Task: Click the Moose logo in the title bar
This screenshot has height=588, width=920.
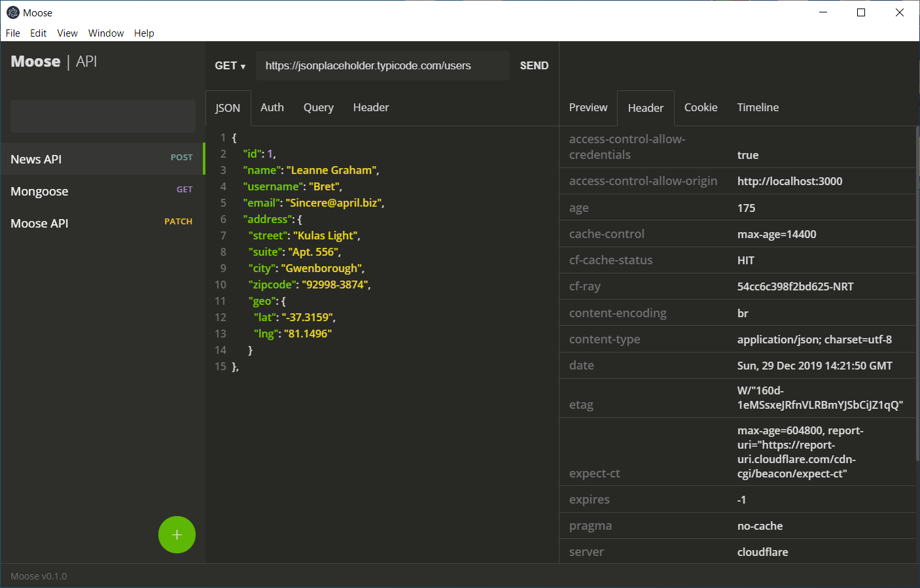Action: click(12, 12)
